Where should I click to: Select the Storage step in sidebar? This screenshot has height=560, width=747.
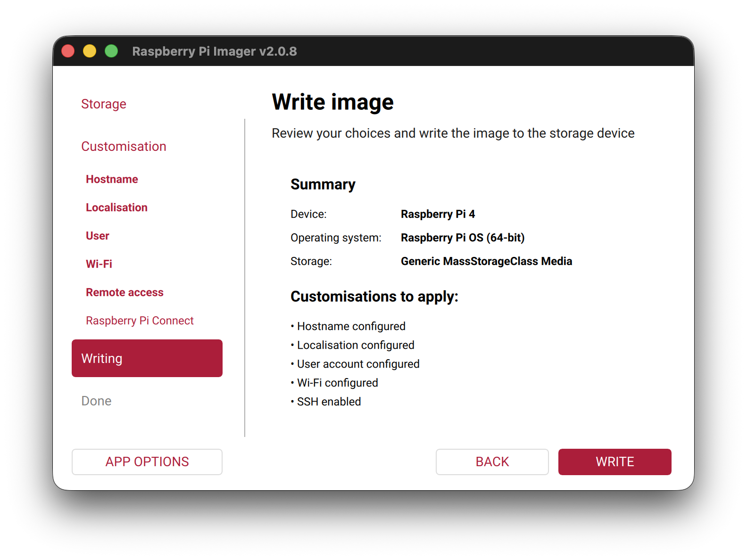(104, 104)
